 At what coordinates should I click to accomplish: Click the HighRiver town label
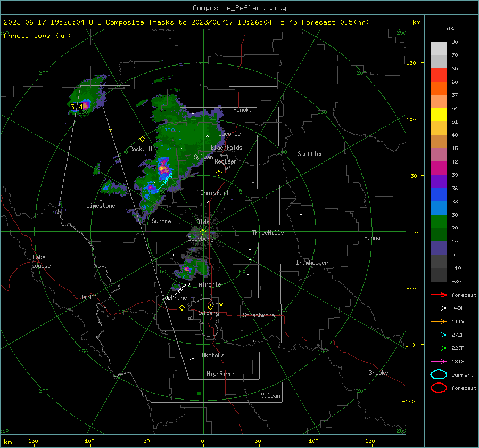point(220,374)
